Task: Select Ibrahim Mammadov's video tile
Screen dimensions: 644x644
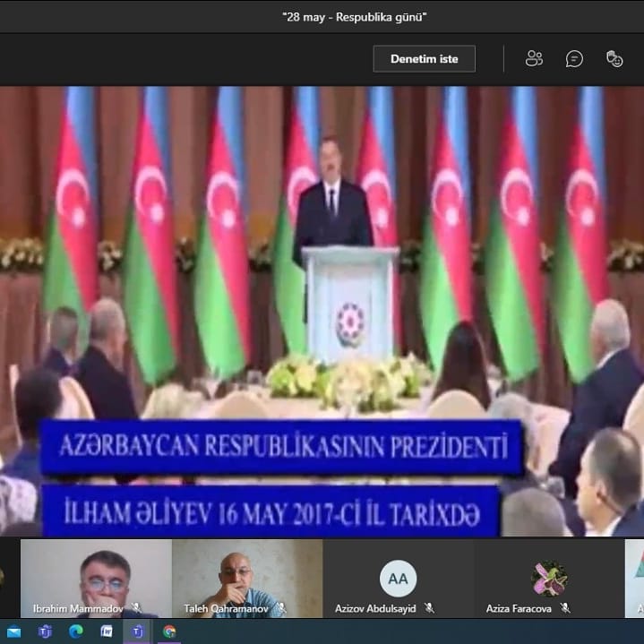Action: (95, 573)
